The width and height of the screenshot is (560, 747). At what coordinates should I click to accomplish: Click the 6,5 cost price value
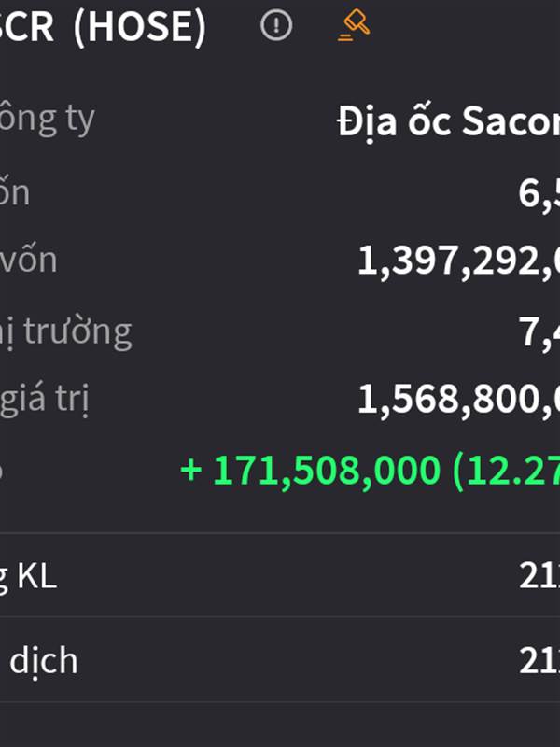coord(539,194)
